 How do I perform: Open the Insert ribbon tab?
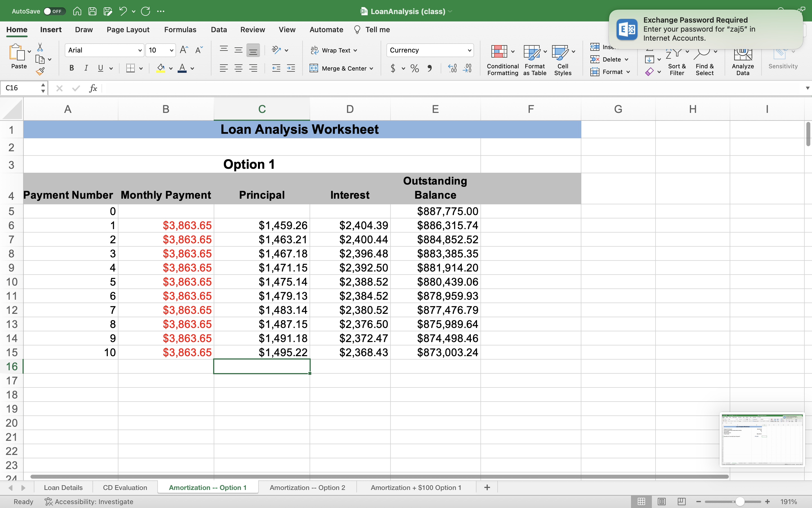pos(51,30)
